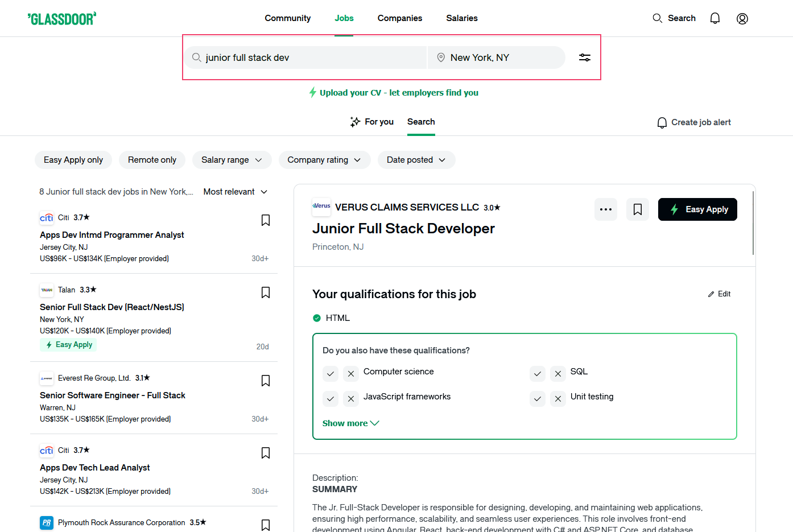Expand the Company rating dropdown
Viewport: 793px width, 532px height.
[x=325, y=160]
